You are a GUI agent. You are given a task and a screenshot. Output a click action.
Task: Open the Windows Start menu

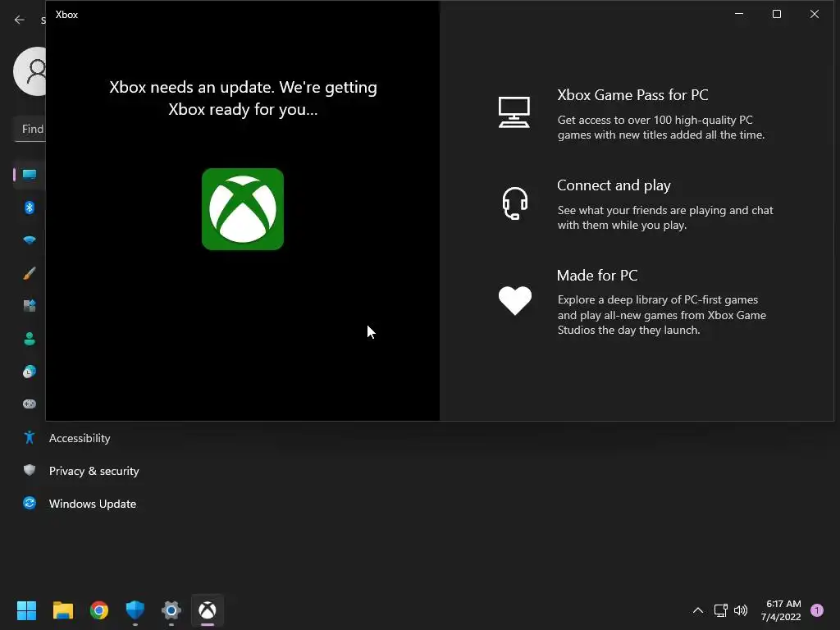coord(26,610)
